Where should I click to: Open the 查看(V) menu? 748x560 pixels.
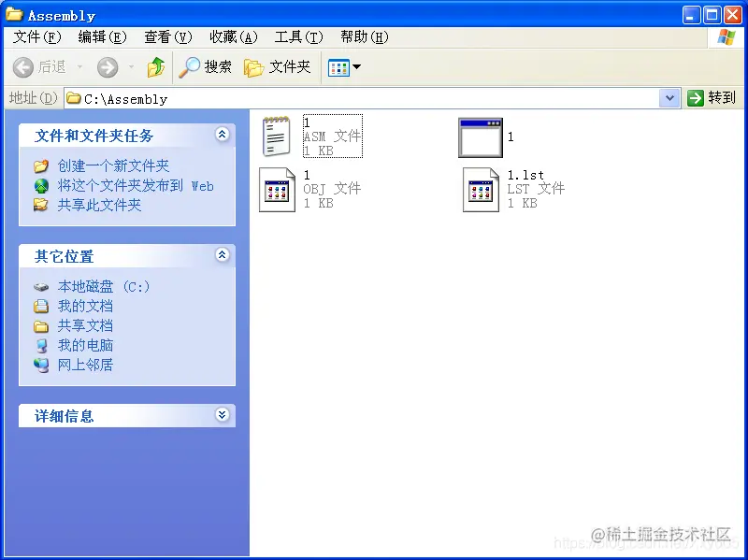pyautogui.click(x=166, y=37)
